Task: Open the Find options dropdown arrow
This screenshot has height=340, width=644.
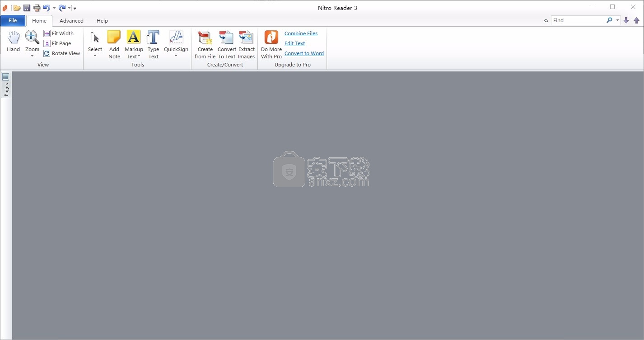Action: [617, 20]
